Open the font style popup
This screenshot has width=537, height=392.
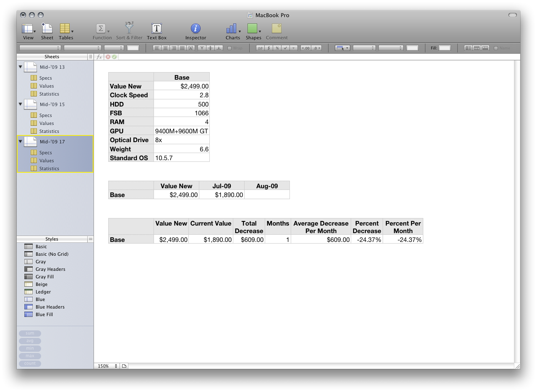[x=83, y=48]
